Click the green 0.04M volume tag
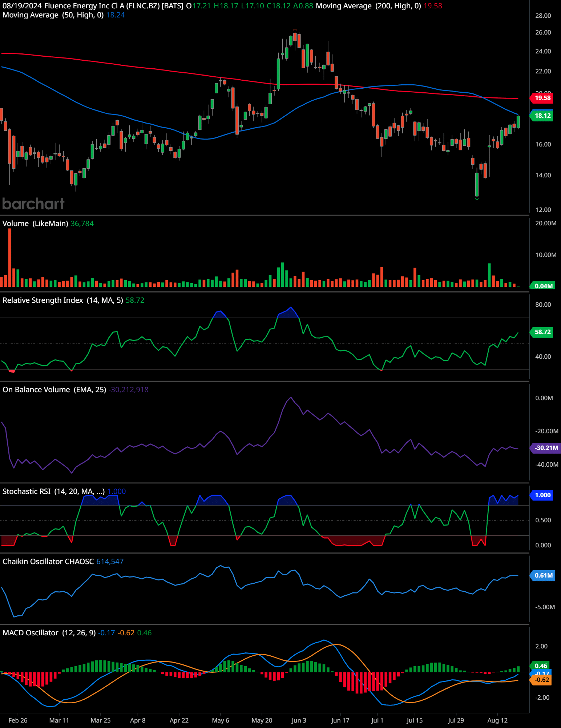The height and width of the screenshot is (728, 561). coord(541,286)
